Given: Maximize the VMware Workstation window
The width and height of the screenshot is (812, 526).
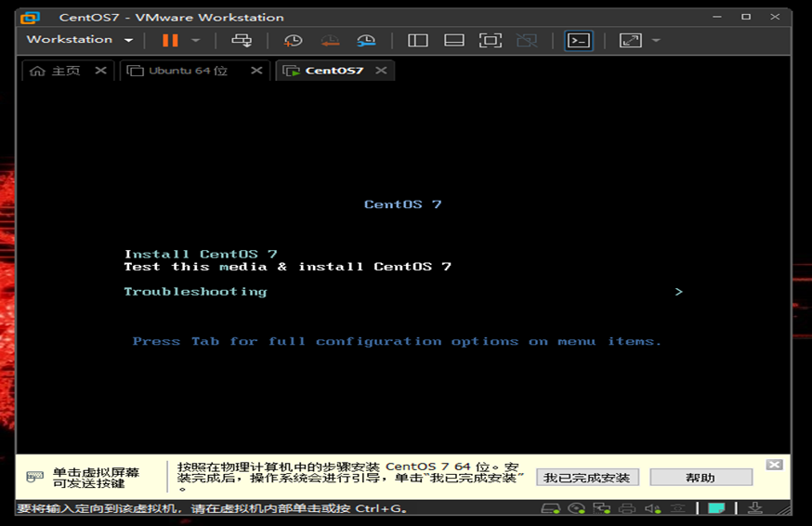Looking at the screenshot, I should coord(746,17).
